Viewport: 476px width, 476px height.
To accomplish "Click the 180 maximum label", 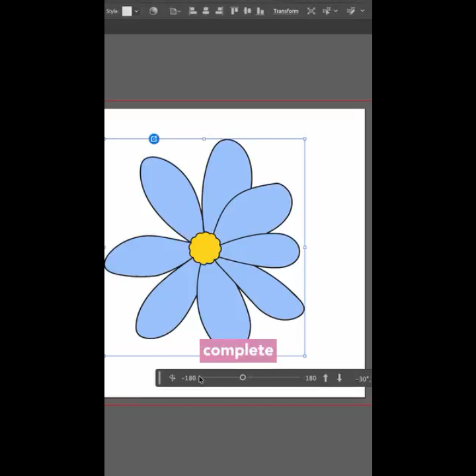I will click(311, 378).
